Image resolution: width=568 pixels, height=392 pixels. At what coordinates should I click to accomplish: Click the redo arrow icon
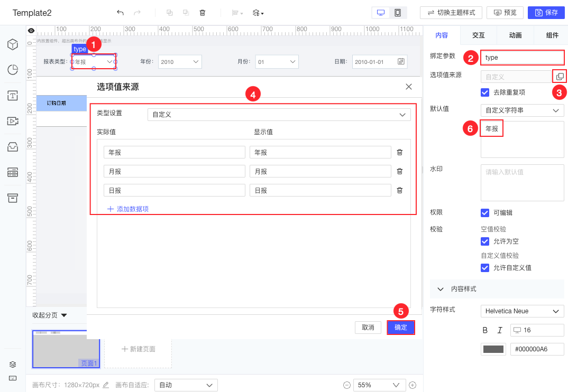coord(137,13)
